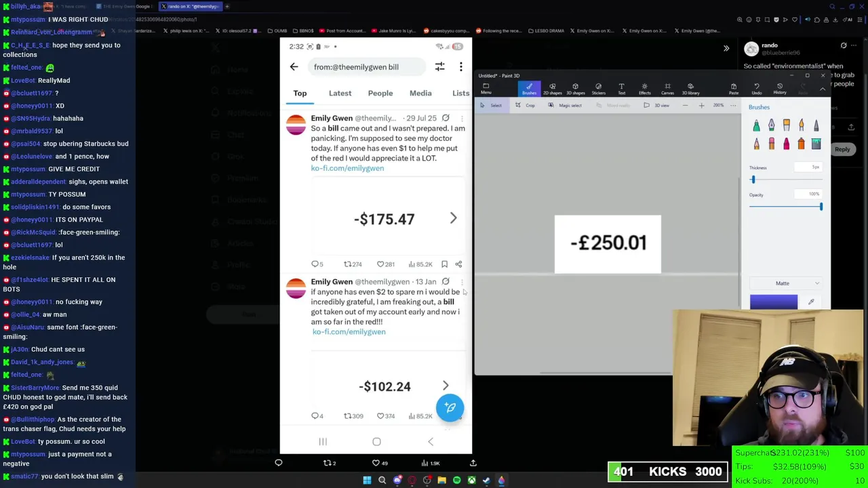Open Stickers panel in Paint 3D
The image size is (868, 488).
coord(598,89)
